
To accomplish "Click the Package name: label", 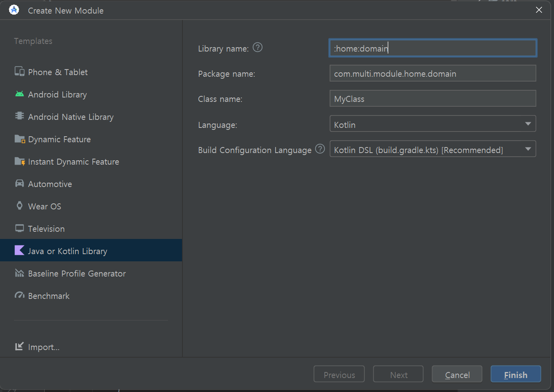I will tap(226, 74).
